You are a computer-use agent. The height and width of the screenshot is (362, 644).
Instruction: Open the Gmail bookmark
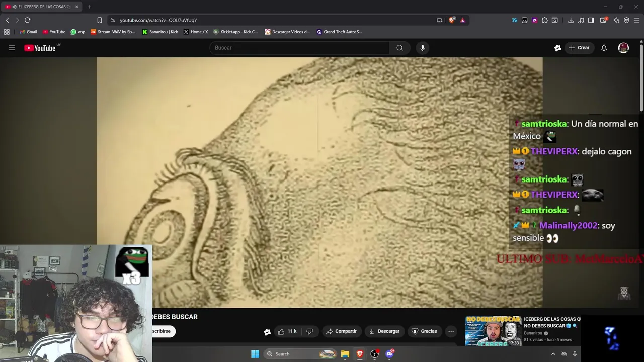click(28, 32)
